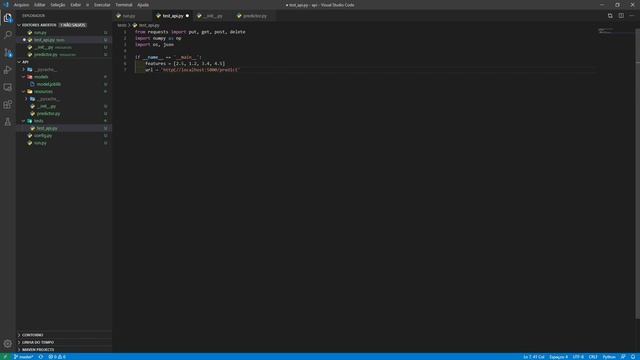Click the open changes icon in editor toolbar
The image size is (640, 360).
point(610,16)
